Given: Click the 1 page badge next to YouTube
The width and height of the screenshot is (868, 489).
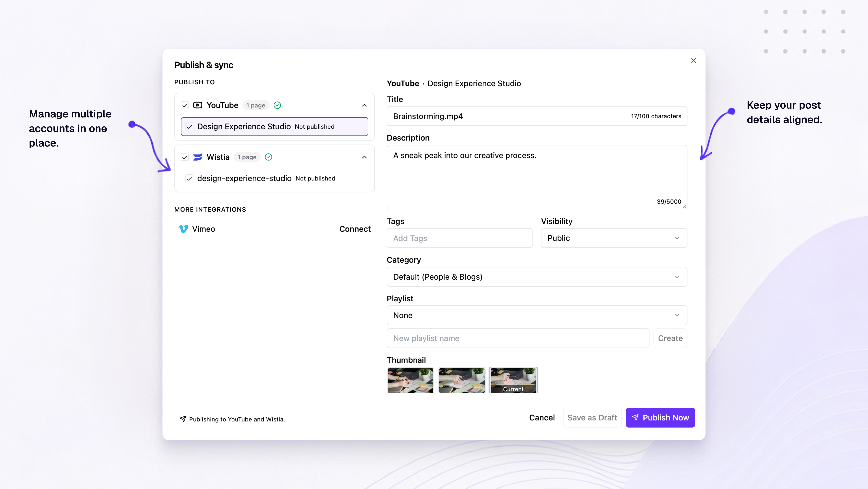Looking at the screenshot, I should pos(256,105).
